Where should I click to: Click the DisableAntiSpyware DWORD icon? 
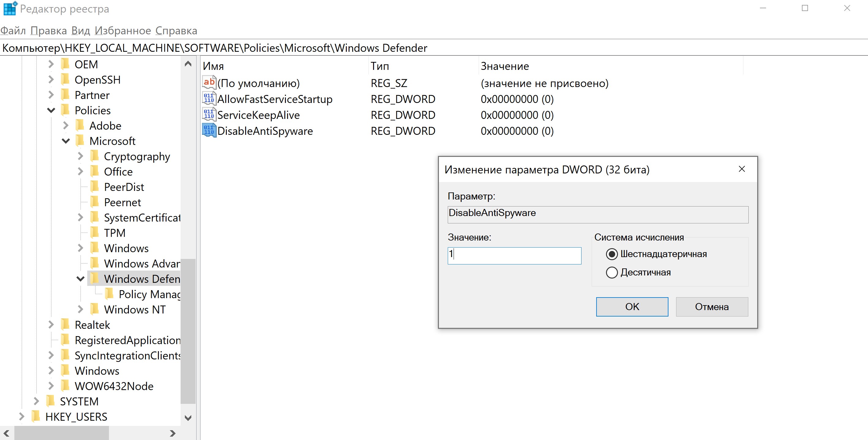pyautogui.click(x=209, y=130)
